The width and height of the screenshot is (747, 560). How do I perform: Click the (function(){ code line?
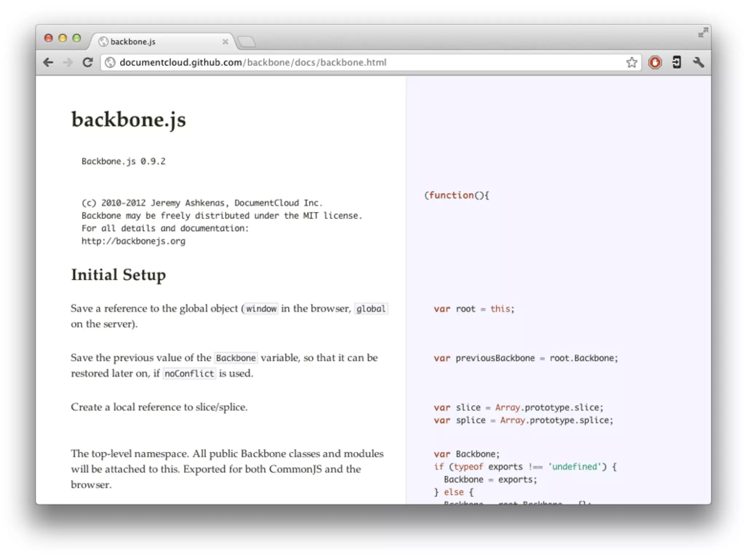(x=456, y=195)
